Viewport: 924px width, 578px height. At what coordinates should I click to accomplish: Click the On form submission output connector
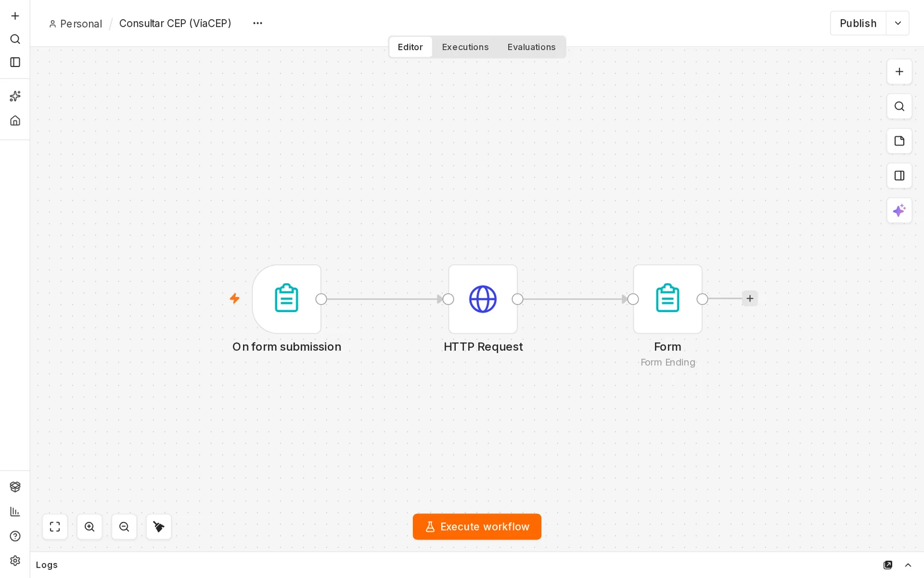pyautogui.click(x=321, y=299)
